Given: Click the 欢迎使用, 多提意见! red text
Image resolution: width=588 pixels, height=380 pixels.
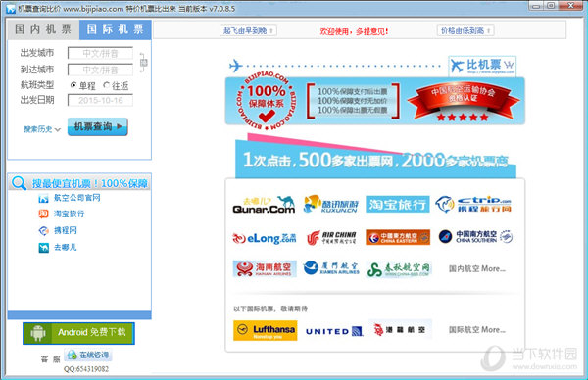Looking at the screenshot, I should (354, 32).
